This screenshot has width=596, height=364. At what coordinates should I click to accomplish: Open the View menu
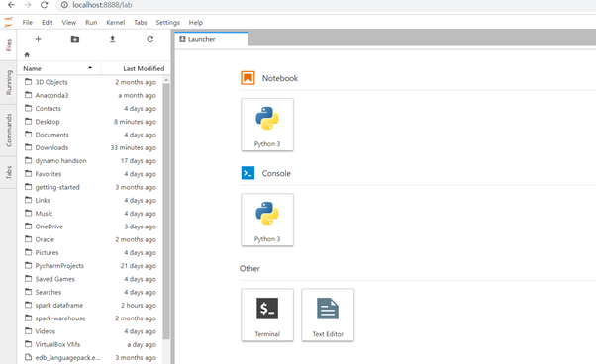click(x=68, y=23)
